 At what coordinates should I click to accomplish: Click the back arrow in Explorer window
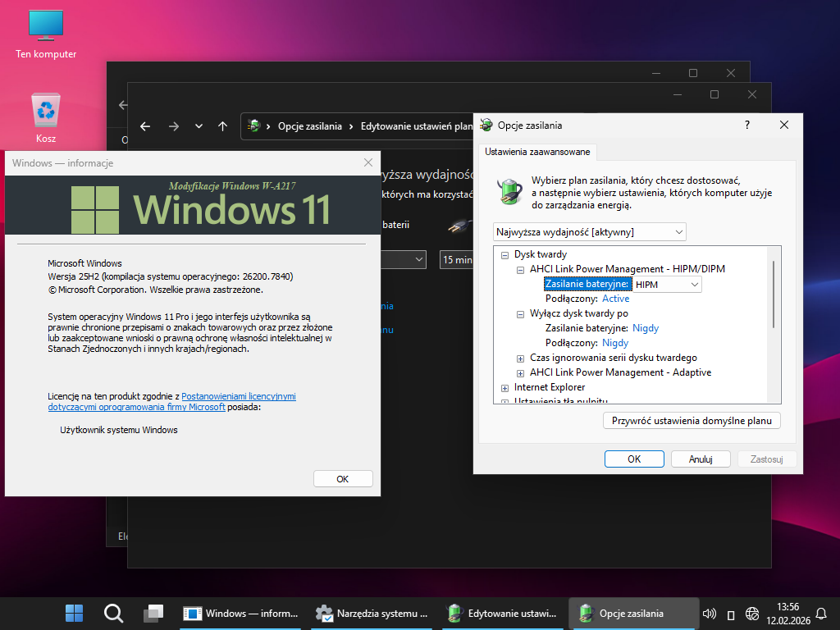145,126
